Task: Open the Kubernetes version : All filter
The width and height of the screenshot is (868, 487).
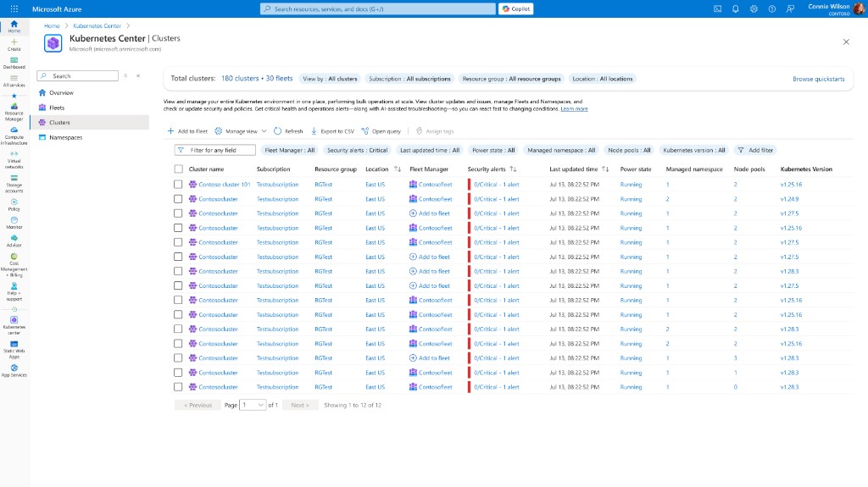Action: (693, 150)
